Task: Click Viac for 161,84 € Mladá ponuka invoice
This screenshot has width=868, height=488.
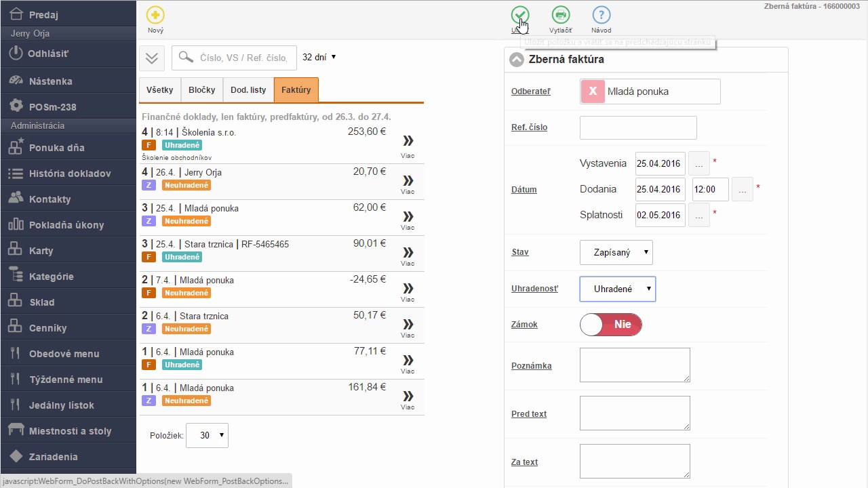Action: (408, 400)
